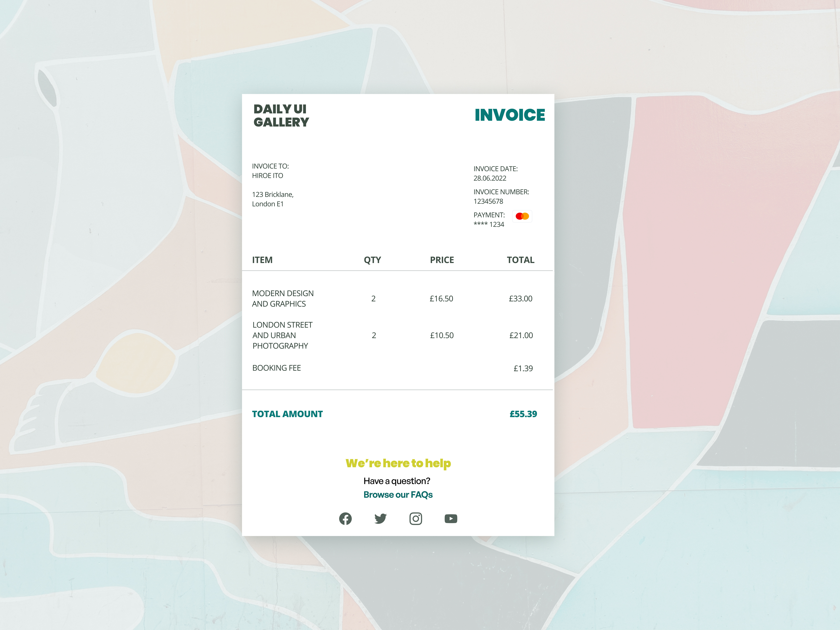Click the Facebook icon
The image size is (840, 630).
[345, 518]
